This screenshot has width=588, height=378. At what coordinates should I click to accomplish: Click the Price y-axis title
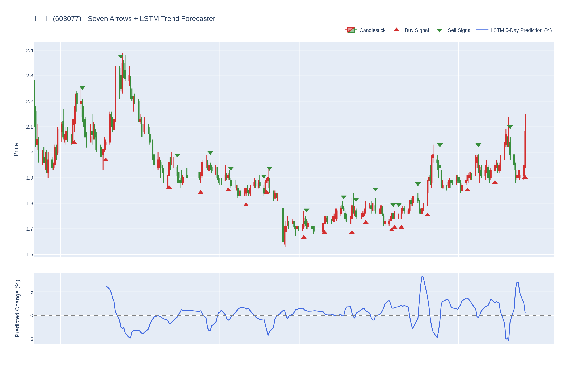click(x=16, y=150)
